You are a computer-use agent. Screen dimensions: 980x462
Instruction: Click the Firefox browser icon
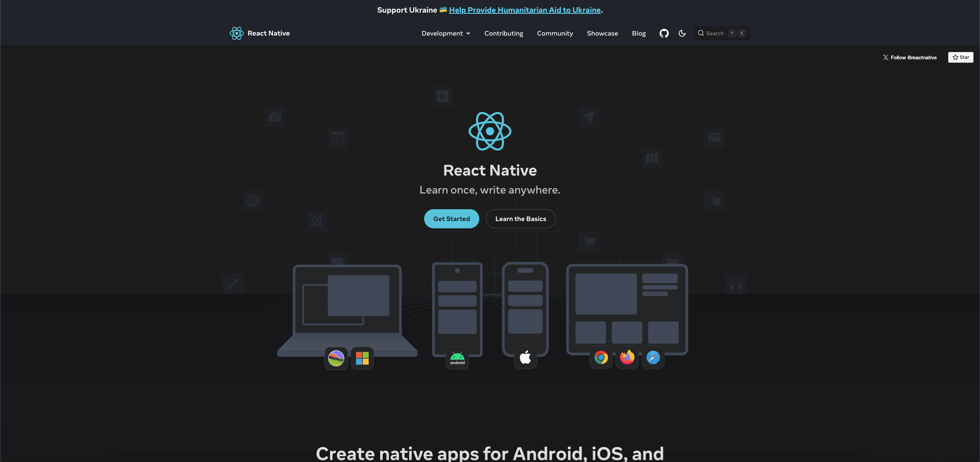tap(627, 358)
